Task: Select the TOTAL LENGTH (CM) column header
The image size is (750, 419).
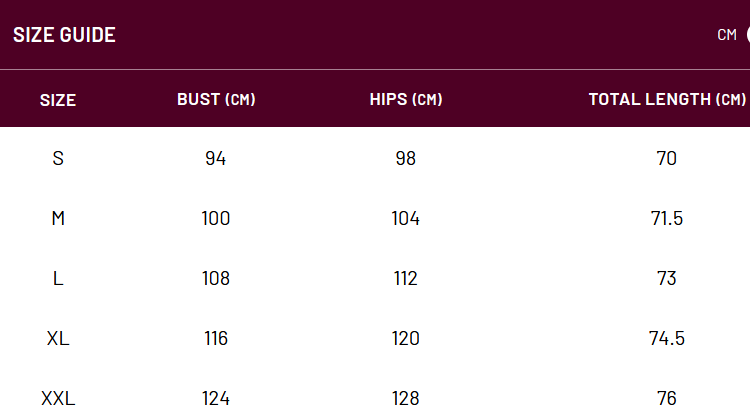Action: [667, 99]
